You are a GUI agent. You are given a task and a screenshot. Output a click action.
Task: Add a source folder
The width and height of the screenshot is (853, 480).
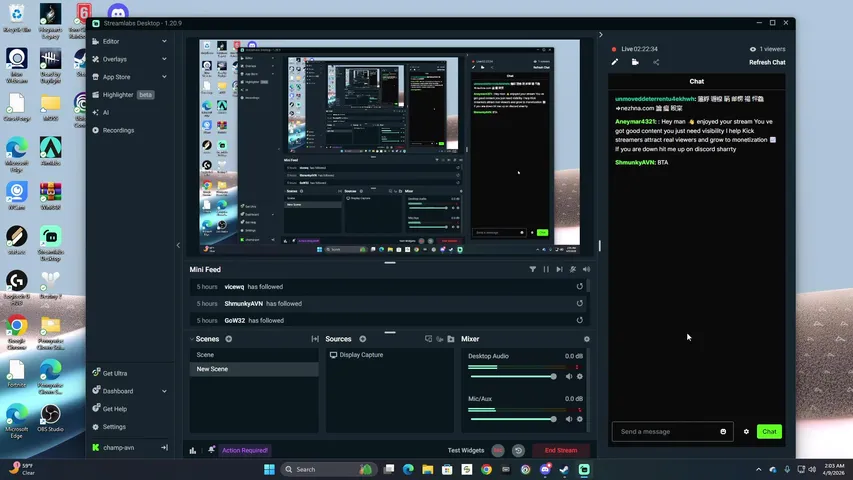[x=451, y=339]
